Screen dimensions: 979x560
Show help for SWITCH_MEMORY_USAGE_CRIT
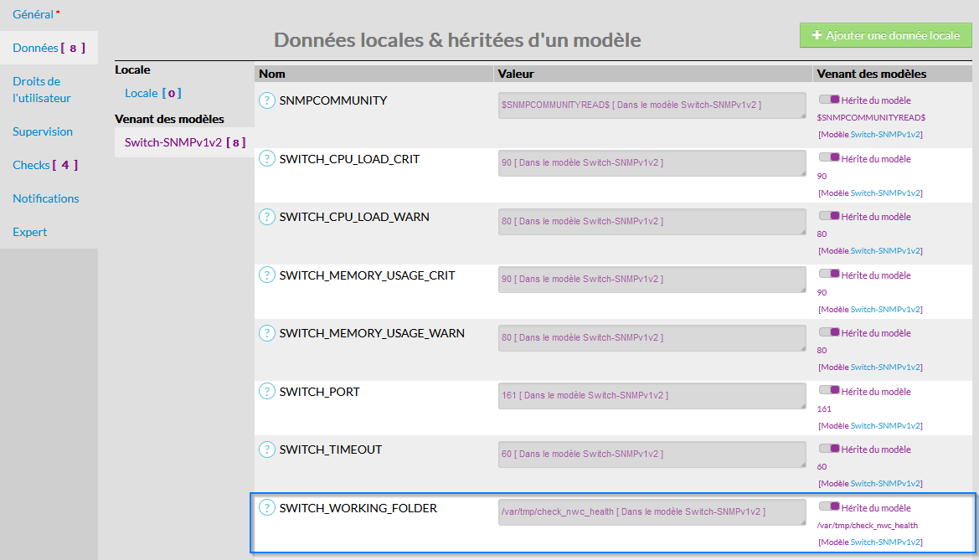[267, 275]
